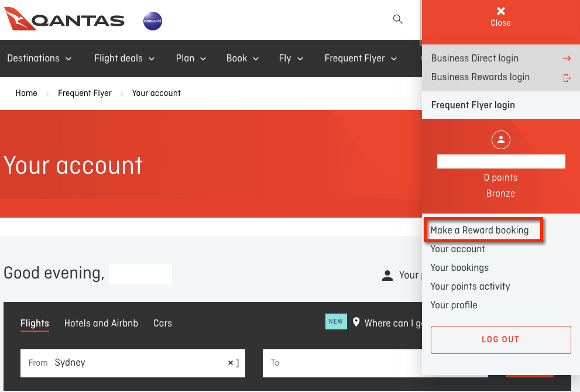
Task: Open Your points activity
Action: click(470, 287)
